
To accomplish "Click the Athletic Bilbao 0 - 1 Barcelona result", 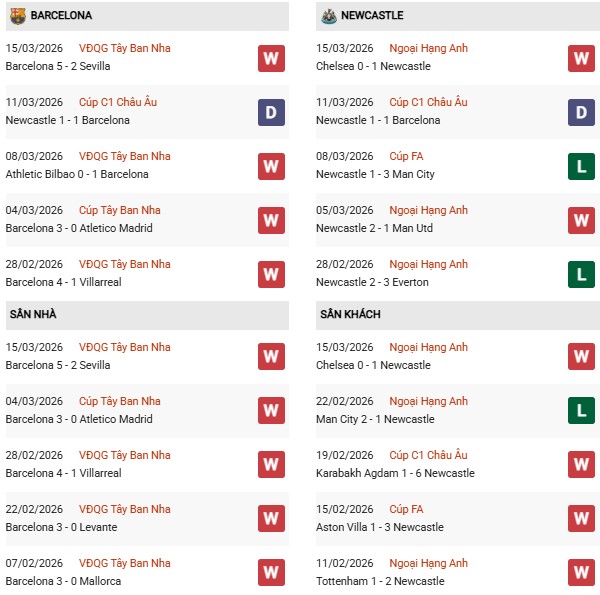I will [x=77, y=174].
